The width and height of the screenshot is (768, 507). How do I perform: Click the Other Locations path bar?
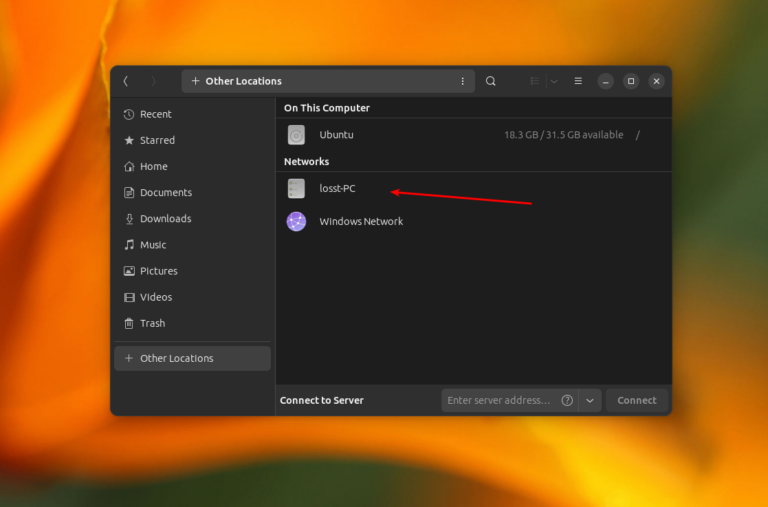(x=328, y=81)
